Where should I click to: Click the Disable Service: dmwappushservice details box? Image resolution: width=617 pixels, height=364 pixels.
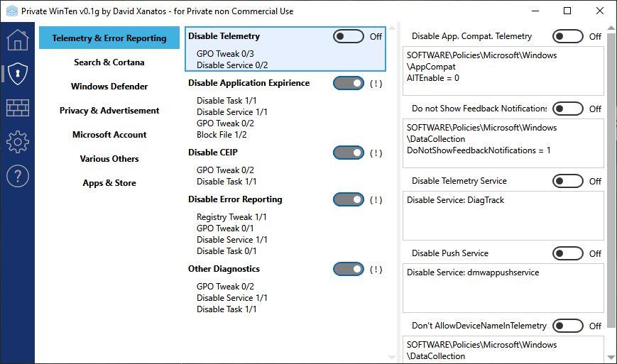click(503, 288)
